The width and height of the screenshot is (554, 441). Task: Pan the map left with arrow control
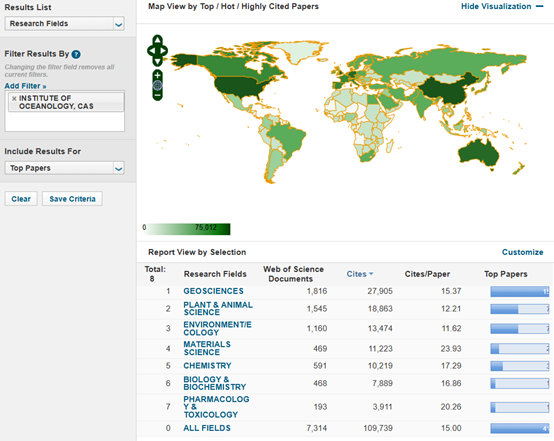point(151,51)
